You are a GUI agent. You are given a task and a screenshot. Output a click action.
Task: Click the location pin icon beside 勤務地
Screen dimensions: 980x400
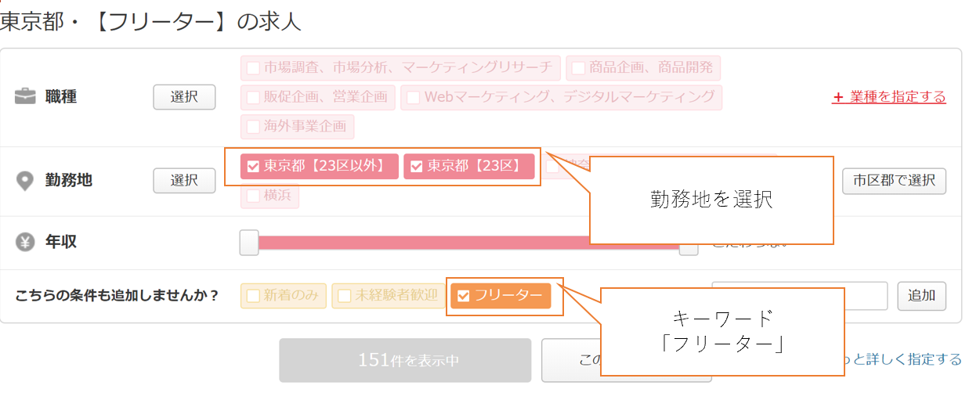[x=26, y=181]
